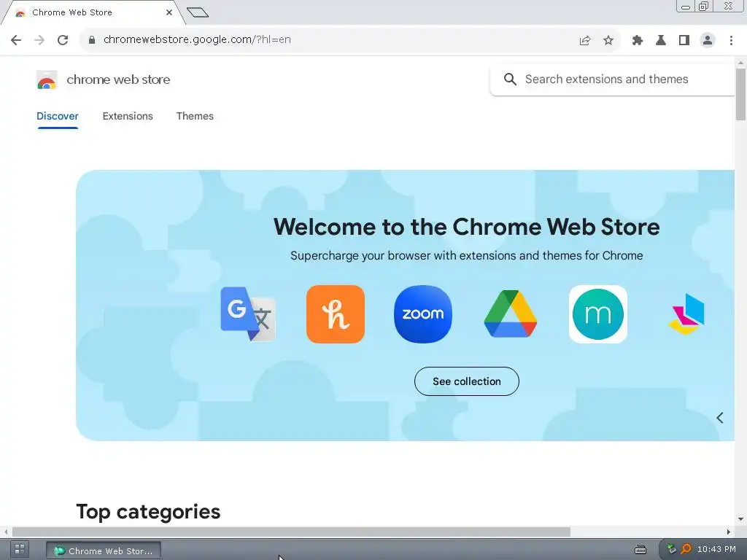
Task: Open the teal 'm' extension icon
Action: (598, 314)
